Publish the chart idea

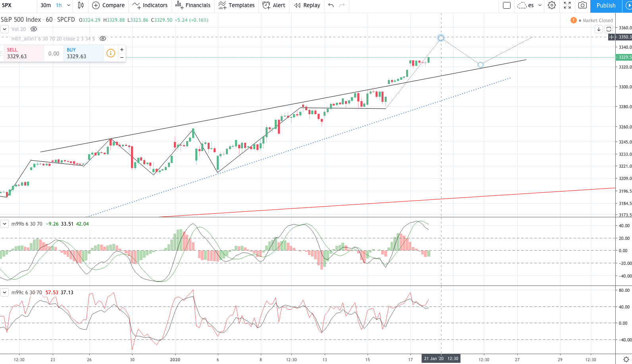tap(606, 6)
